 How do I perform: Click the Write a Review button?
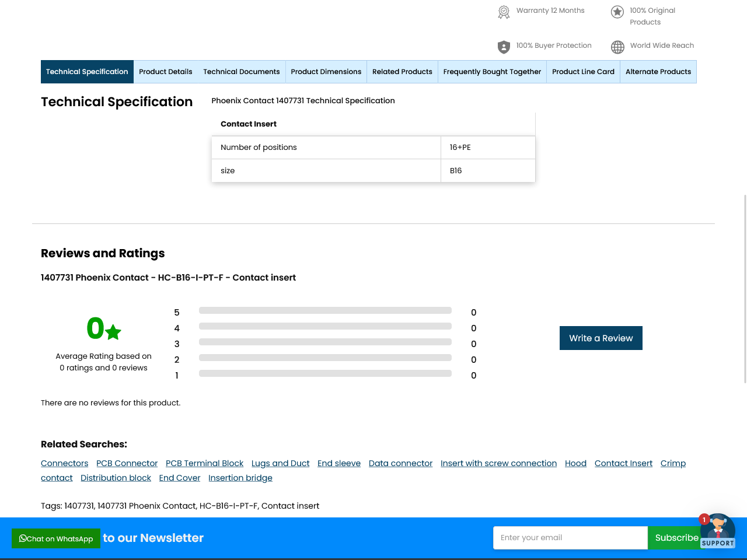(601, 338)
